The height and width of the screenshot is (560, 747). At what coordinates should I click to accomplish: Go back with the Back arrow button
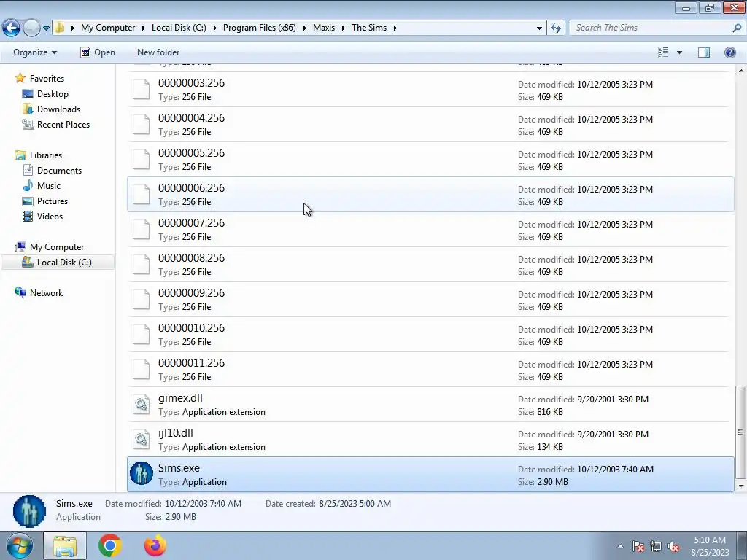pyautogui.click(x=12, y=28)
